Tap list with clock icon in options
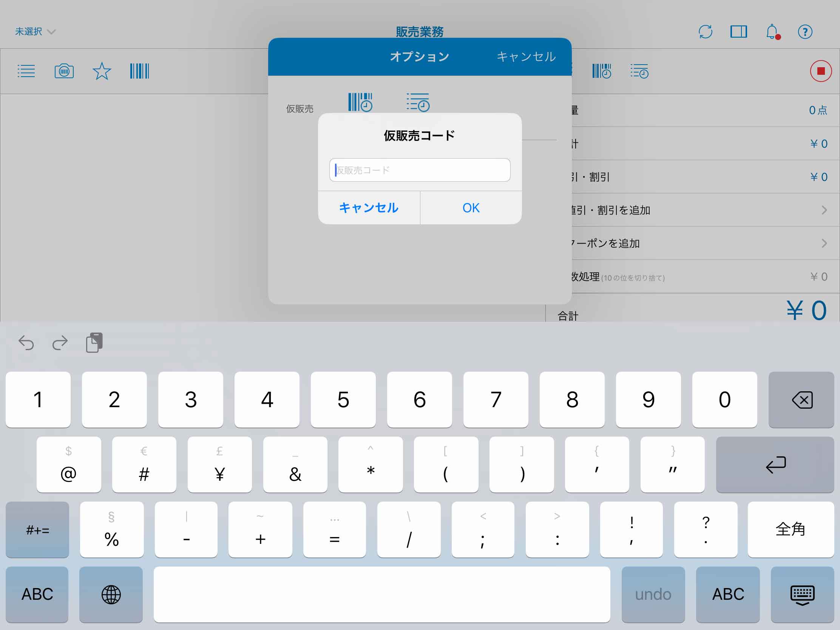 (x=418, y=102)
